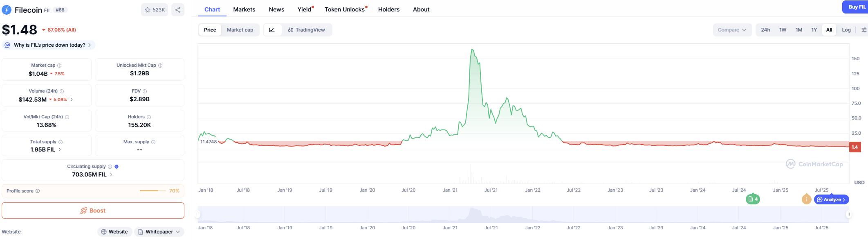Click the Analyze button on the chart
This screenshot has height=240, width=868.
[832, 199]
